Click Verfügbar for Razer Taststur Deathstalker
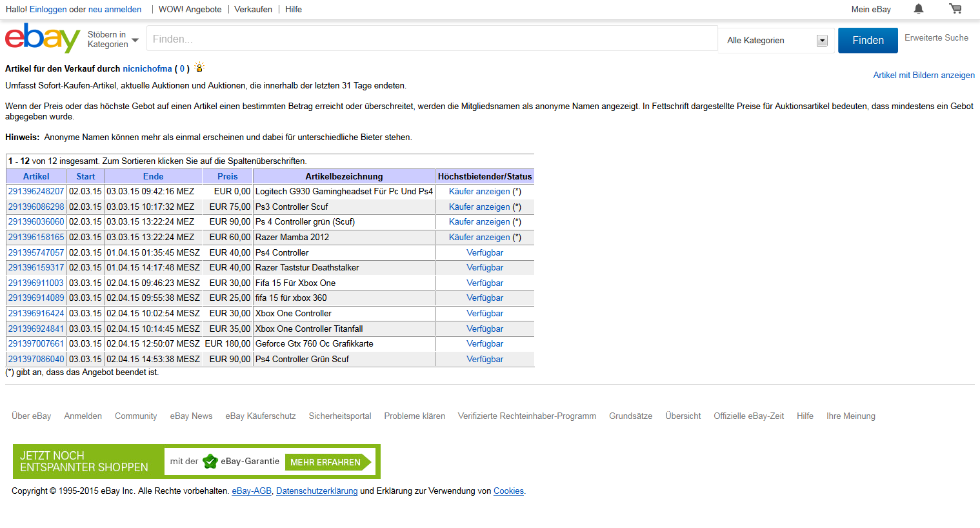 coord(485,267)
